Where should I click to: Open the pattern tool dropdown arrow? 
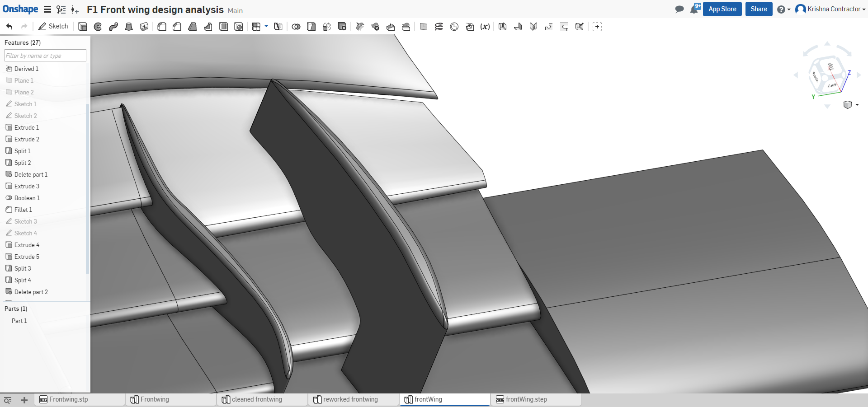tap(266, 26)
